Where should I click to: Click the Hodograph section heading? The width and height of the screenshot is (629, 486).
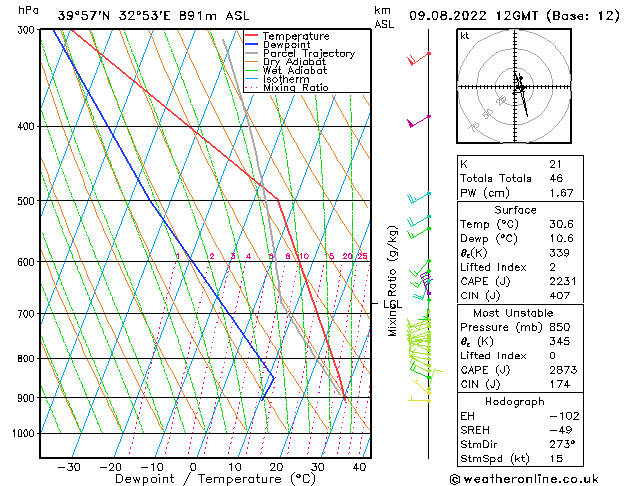click(515, 401)
